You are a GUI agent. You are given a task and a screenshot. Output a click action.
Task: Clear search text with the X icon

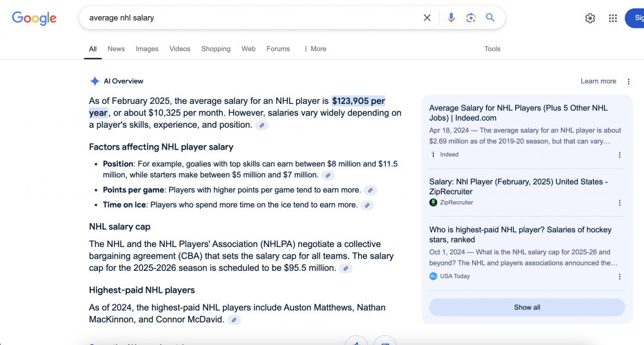pos(427,18)
